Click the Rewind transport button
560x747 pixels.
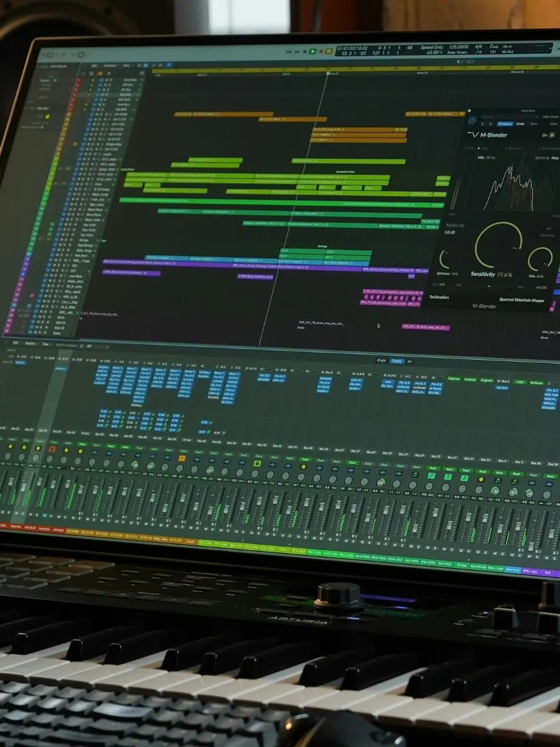tap(289, 52)
